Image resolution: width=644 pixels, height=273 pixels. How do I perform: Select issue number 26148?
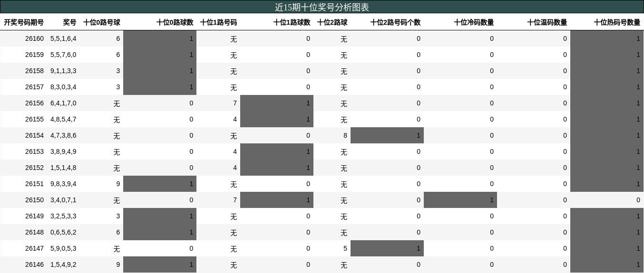pos(34,232)
